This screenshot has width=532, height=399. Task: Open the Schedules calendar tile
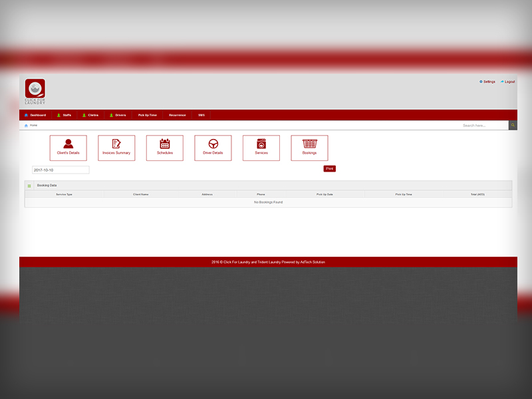point(165,148)
